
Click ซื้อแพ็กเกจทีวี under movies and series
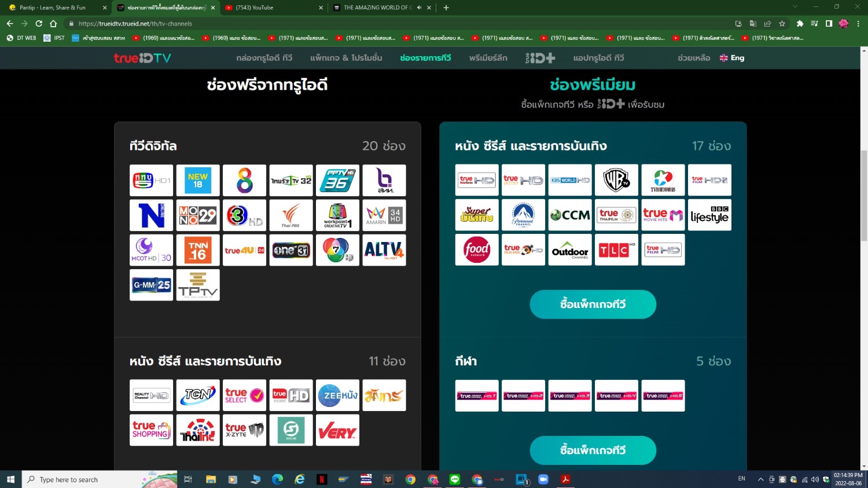pos(593,304)
